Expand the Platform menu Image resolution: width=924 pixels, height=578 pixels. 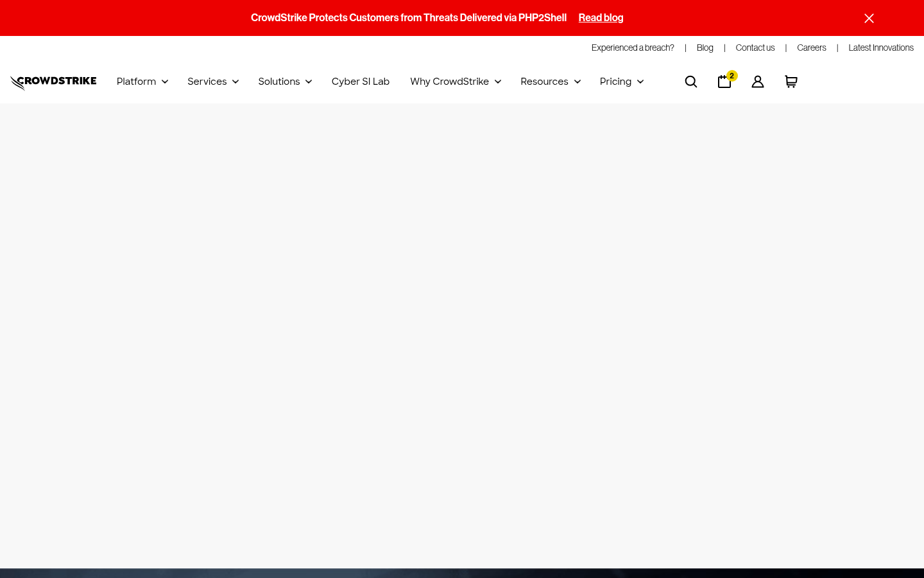[x=142, y=82]
